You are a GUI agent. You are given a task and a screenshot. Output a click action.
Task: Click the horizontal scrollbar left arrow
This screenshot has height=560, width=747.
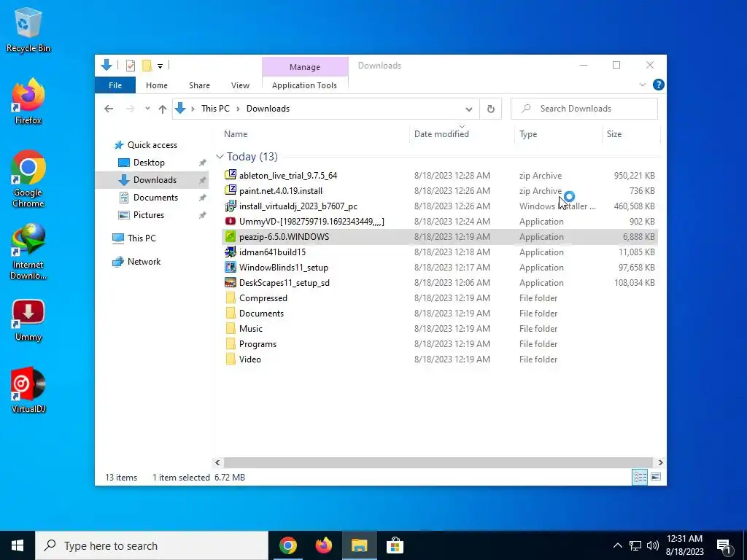pyautogui.click(x=217, y=462)
